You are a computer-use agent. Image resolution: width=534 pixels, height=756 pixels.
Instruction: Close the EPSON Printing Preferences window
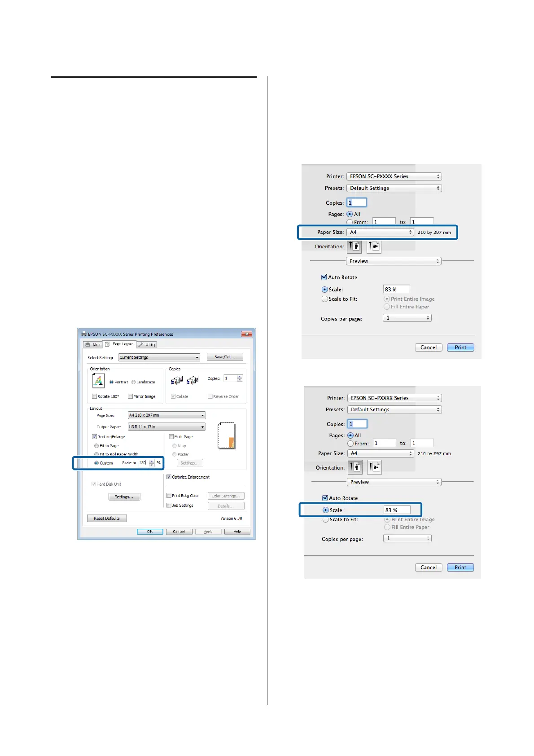point(246,334)
